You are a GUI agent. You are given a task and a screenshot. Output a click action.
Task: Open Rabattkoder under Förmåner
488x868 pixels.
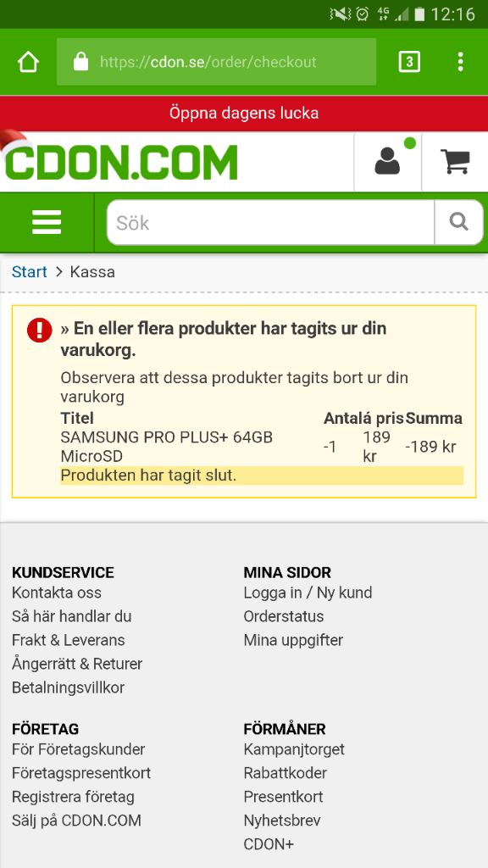click(x=285, y=773)
